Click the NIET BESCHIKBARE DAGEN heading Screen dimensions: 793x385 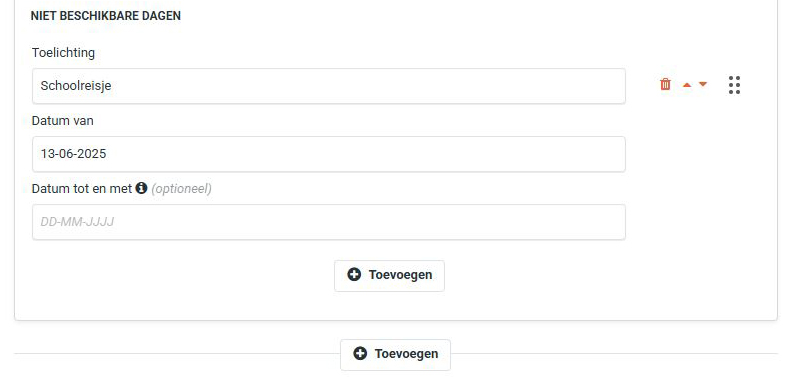[x=106, y=16]
